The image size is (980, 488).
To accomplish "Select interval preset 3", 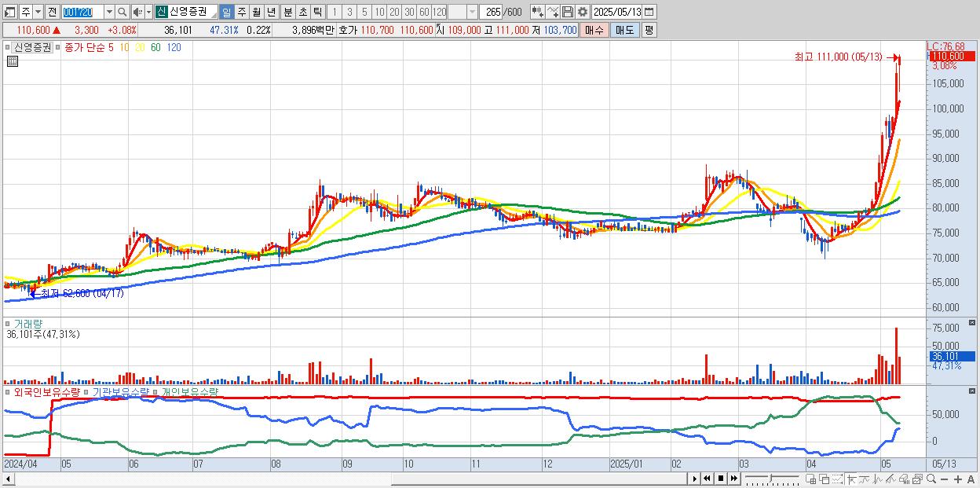I will 349,12.
